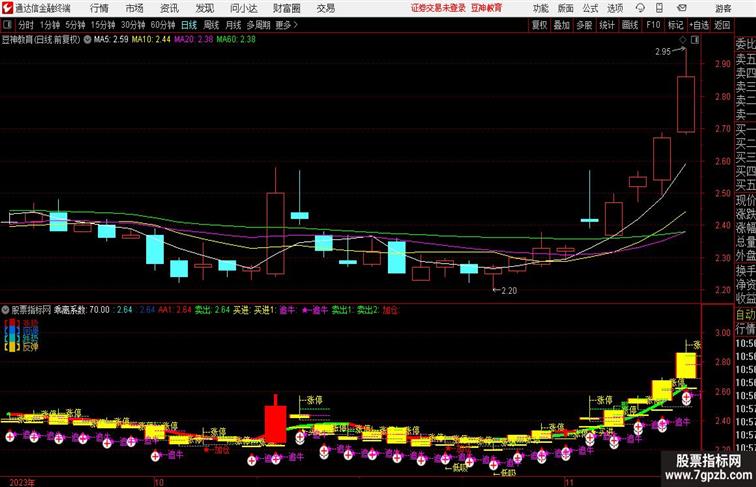The image size is (756, 487).
Task: Click the 11 month marker on time axis
Action: (x=569, y=482)
